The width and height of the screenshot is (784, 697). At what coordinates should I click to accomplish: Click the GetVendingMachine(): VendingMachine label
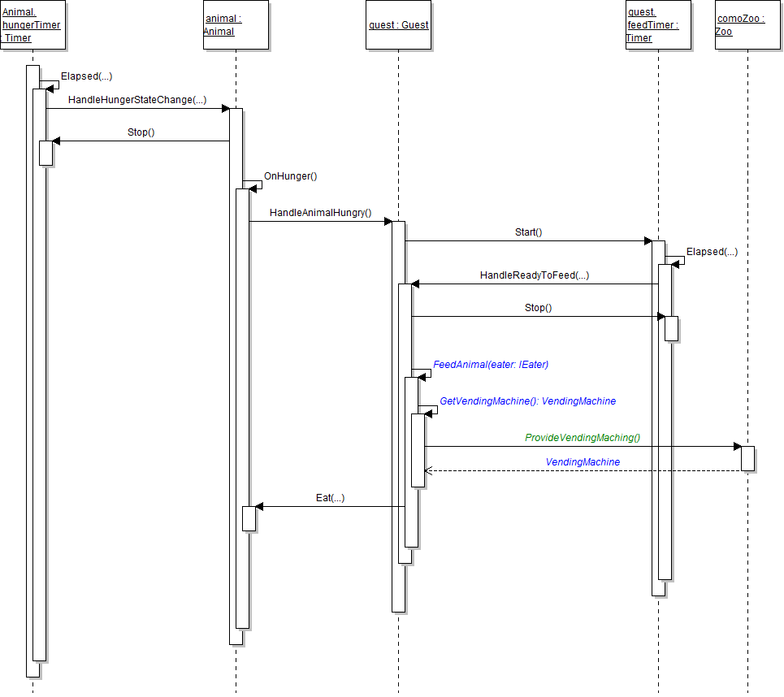pos(527,401)
